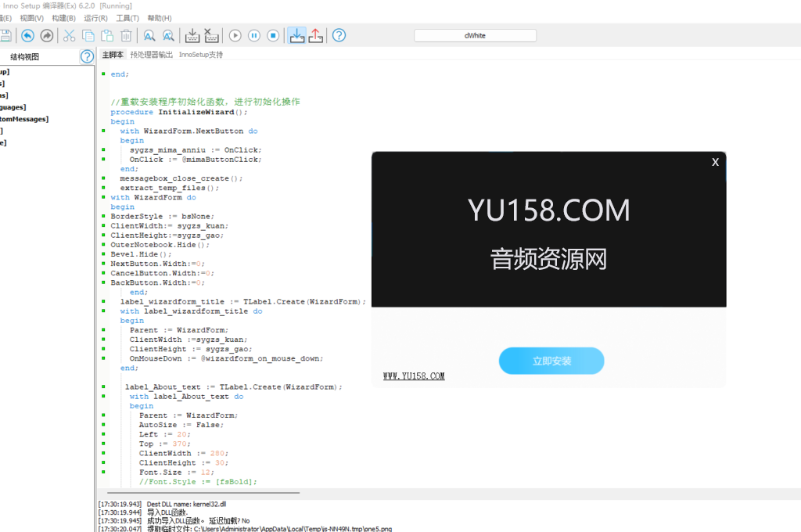Select the tomMessages] section in structure tree
The height and width of the screenshot is (532, 801).
[24, 119]
